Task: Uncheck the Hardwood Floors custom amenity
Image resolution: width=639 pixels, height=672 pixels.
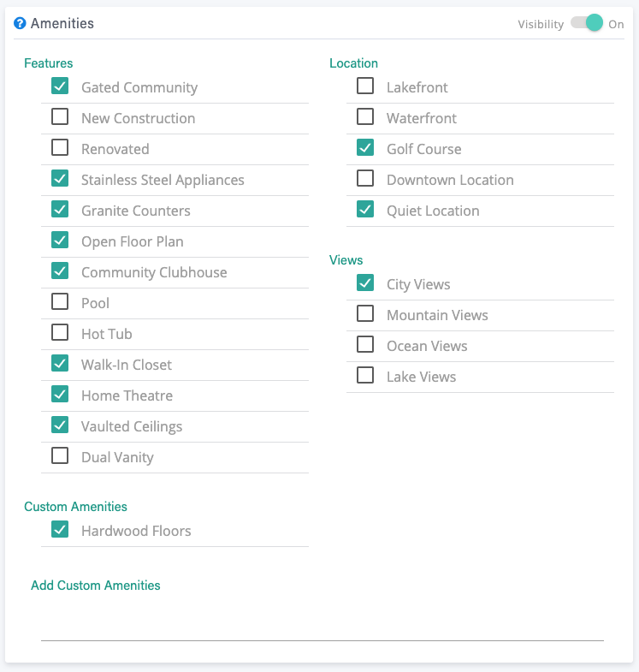Action: (x=60, y=529)
